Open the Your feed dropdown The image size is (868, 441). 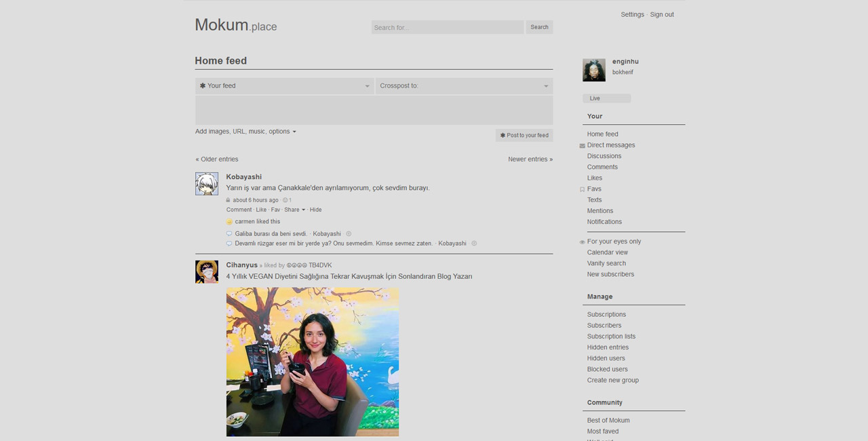tap(284, 85)
